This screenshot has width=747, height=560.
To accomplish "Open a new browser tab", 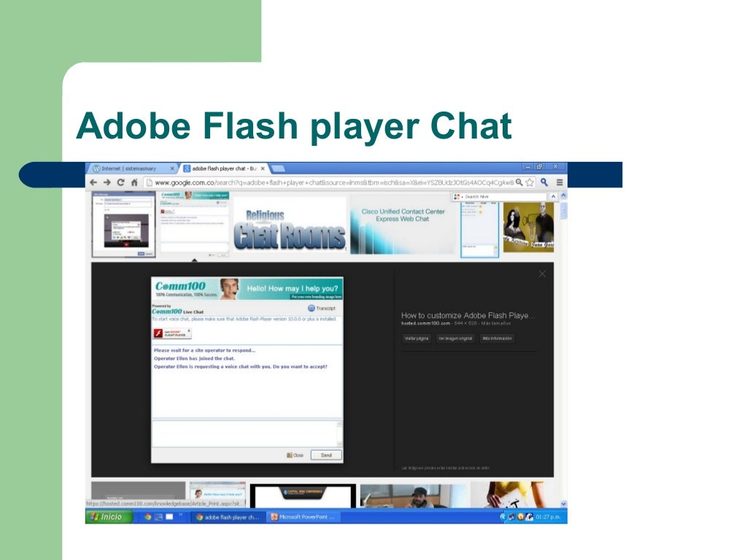I will [x=278, y=168].
